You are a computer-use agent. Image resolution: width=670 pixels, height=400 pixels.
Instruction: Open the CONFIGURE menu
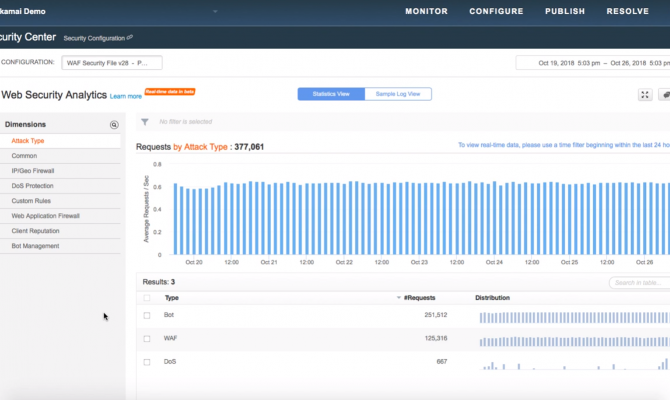496,12
